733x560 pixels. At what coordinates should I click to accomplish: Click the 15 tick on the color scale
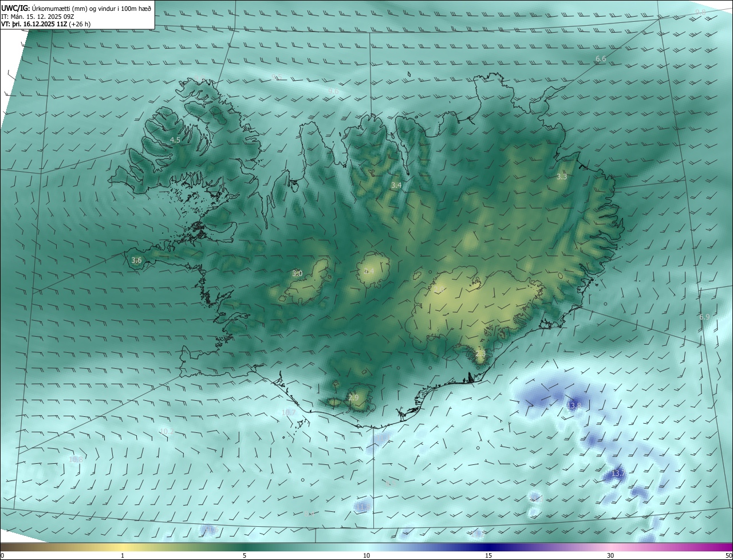(x=488, y=555)
